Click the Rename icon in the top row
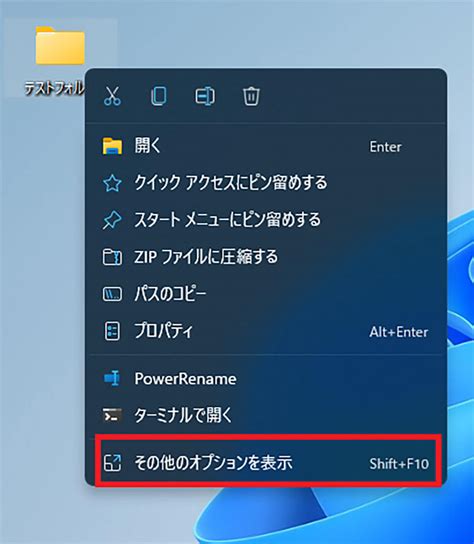 point(205,96)
